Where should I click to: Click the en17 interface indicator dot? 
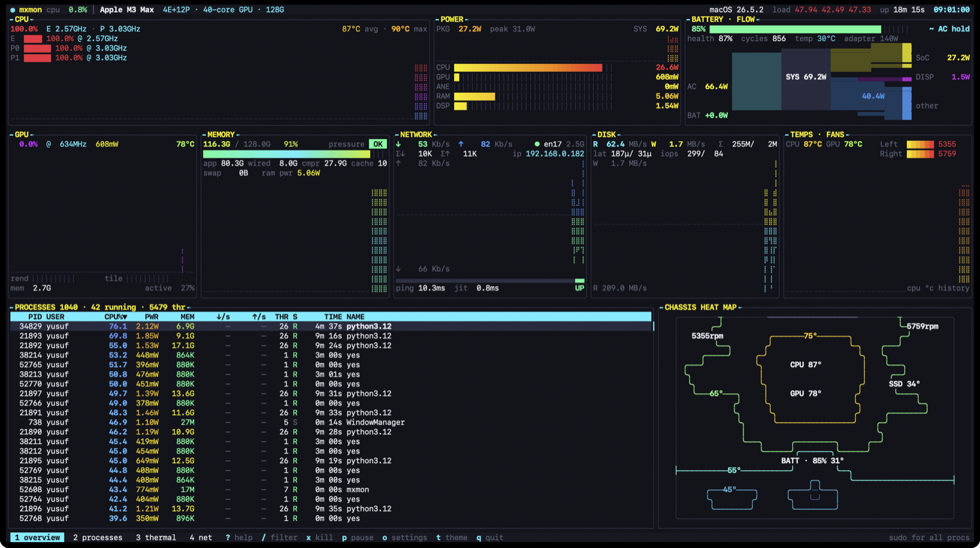pyautogui.click(x=537, y=144)
